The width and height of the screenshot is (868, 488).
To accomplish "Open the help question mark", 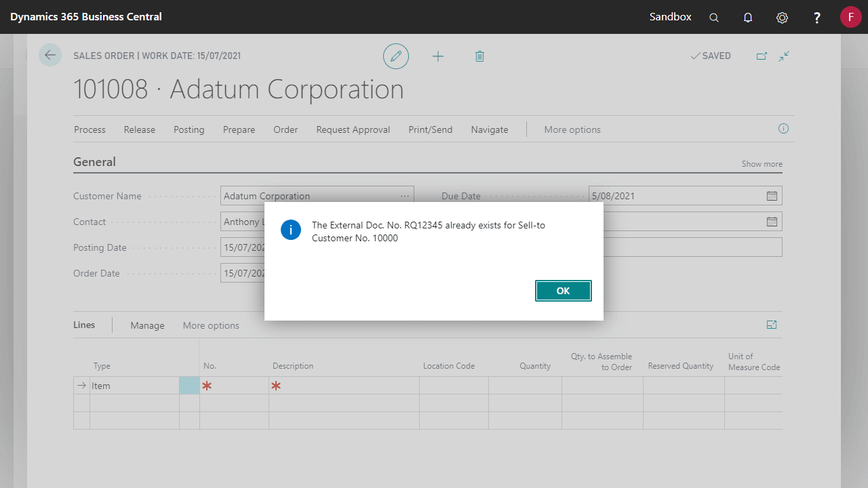I will pos(817,18).
